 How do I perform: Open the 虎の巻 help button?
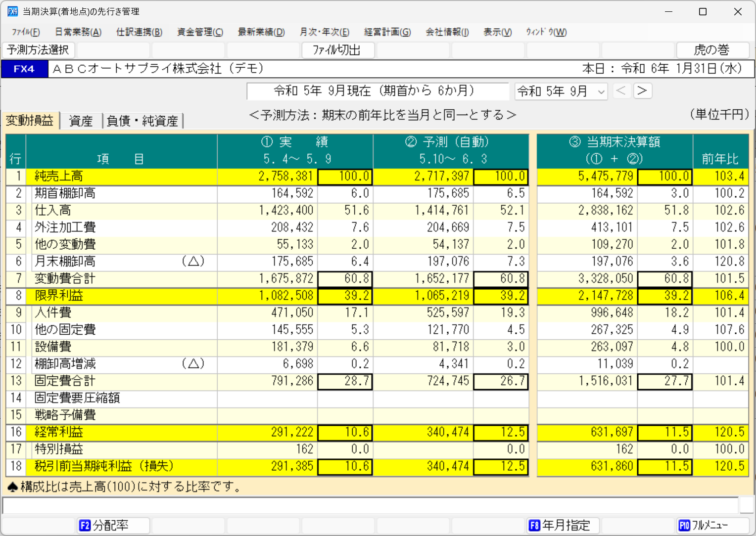[712, 50]
